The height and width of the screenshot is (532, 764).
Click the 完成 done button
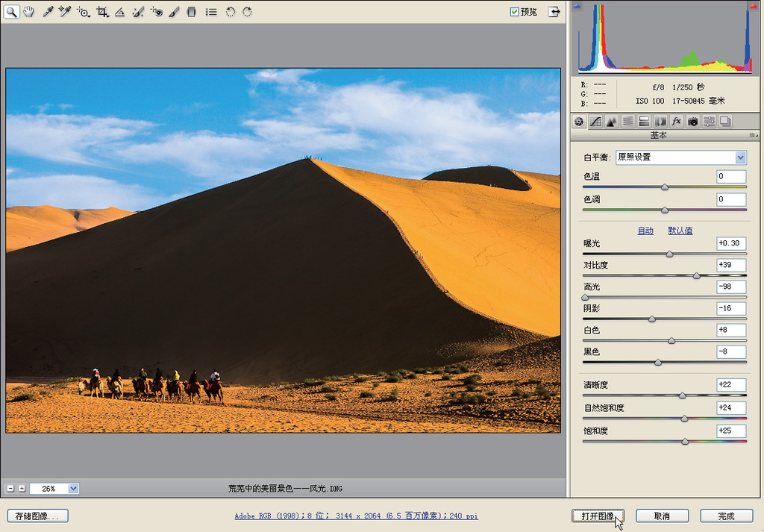pos(726,516)
